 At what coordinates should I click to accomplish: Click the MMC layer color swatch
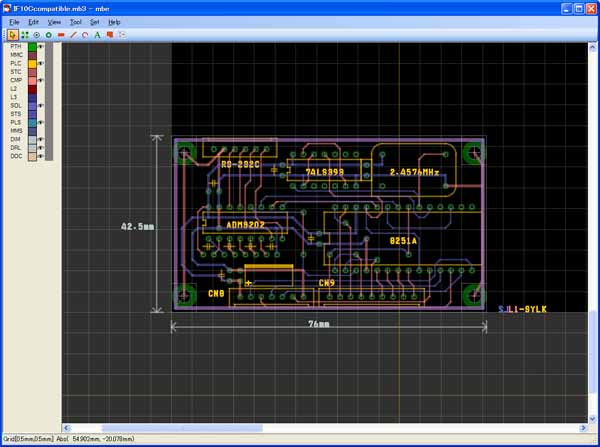(33, 55)
